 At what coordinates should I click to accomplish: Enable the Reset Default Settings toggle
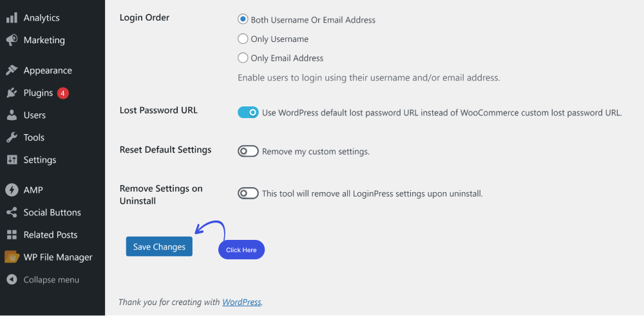[248, 152]
